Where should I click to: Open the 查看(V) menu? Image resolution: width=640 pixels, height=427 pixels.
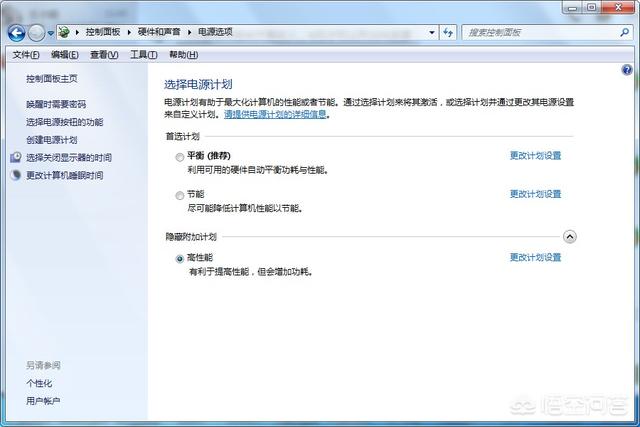point(104,55)
